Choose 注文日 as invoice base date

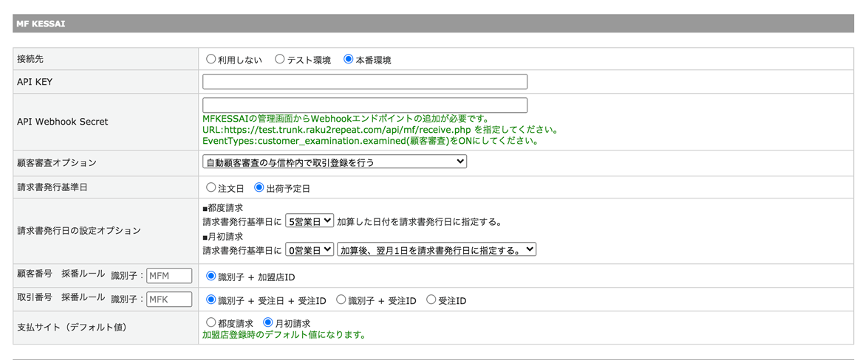pyautogui.click(x=211, y=187)
